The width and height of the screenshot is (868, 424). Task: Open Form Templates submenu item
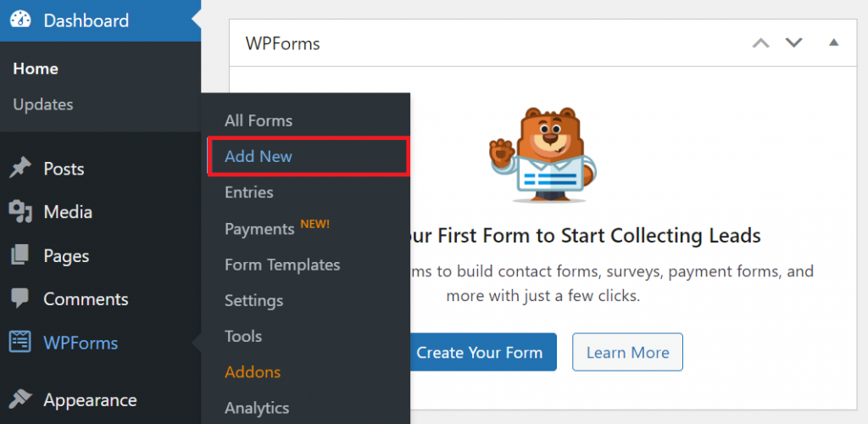coord(282,265)
